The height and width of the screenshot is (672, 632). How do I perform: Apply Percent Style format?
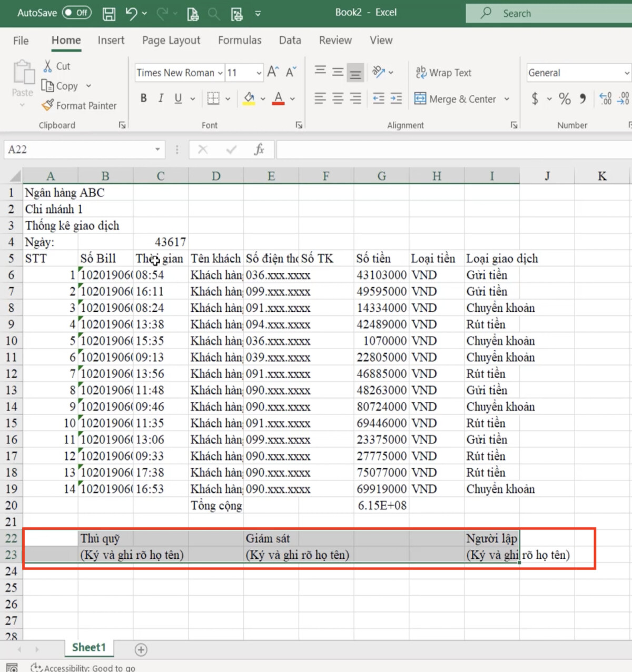[x=565, y=98]
